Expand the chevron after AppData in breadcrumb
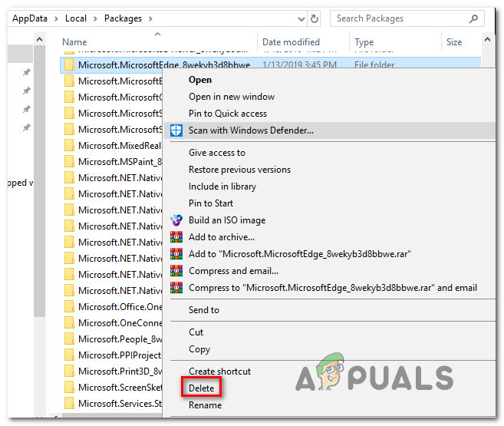 (x=56, y=18)
